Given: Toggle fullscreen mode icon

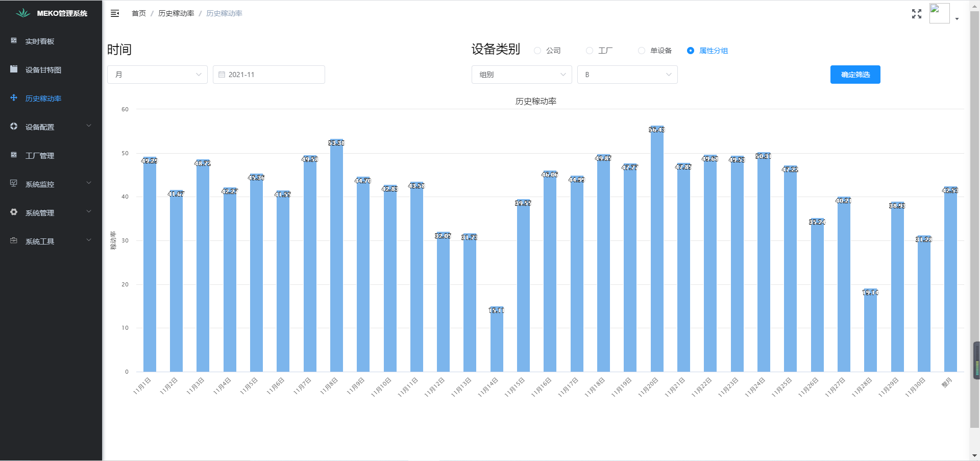Looking at the screenshot, I should (x=916, y=14).
